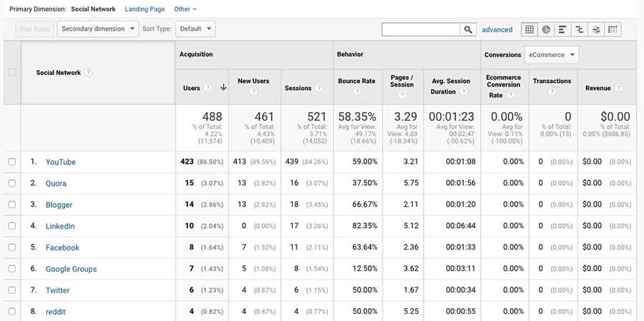Open the Other primary dimension dropdown
Image resolution: width=644 pixels, height=321 pixels.
[x=185, y=9]
